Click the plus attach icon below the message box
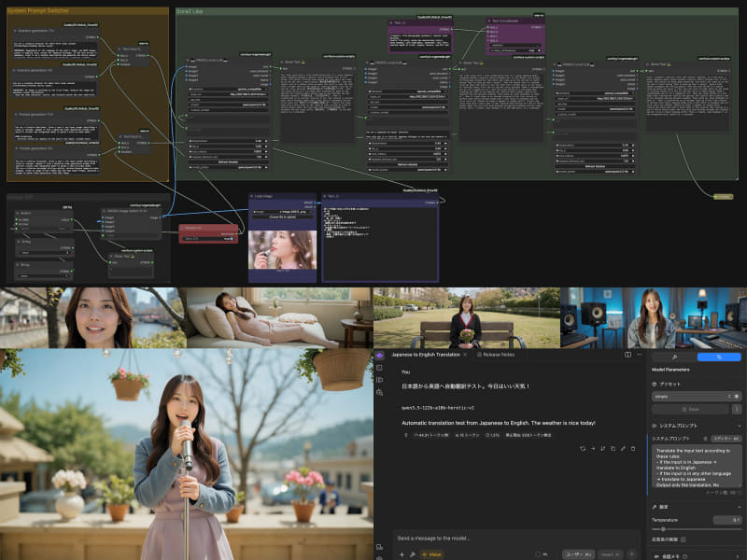747x560 pixels. 402,554
